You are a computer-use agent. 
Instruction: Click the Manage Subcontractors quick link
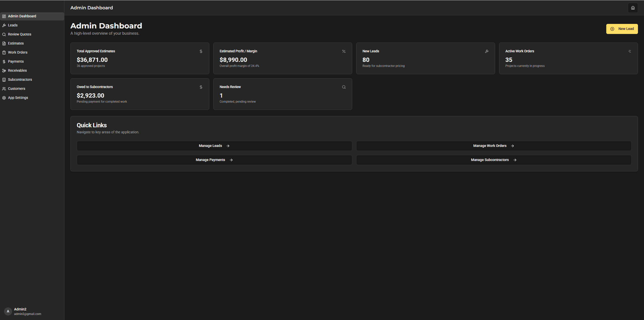[494, 160]
